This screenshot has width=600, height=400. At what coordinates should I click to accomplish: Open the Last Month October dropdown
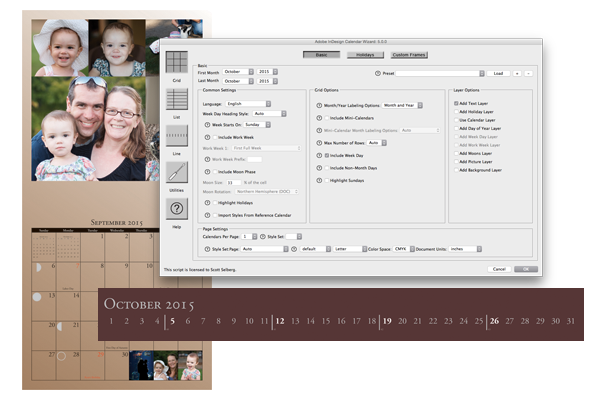pos(238,81)
